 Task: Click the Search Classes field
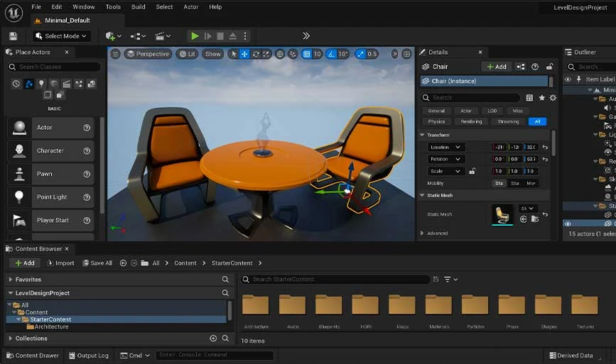[x=54, y=67]
